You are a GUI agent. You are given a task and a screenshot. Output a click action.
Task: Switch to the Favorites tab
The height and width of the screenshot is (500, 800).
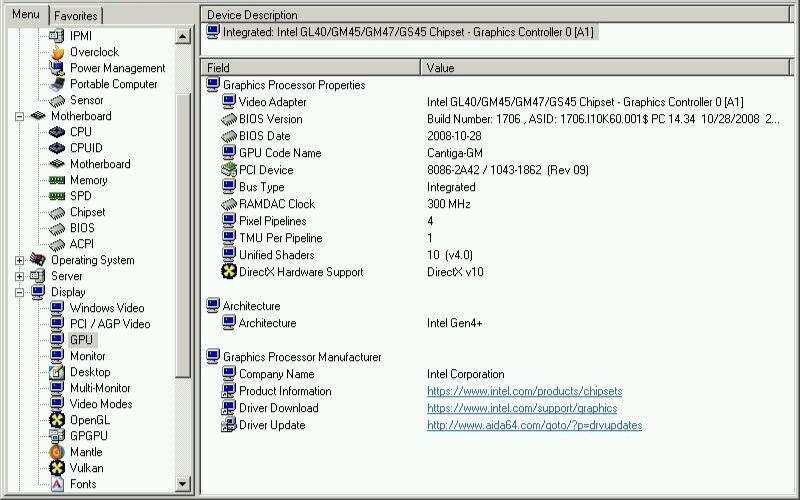[x=76, y=16]
